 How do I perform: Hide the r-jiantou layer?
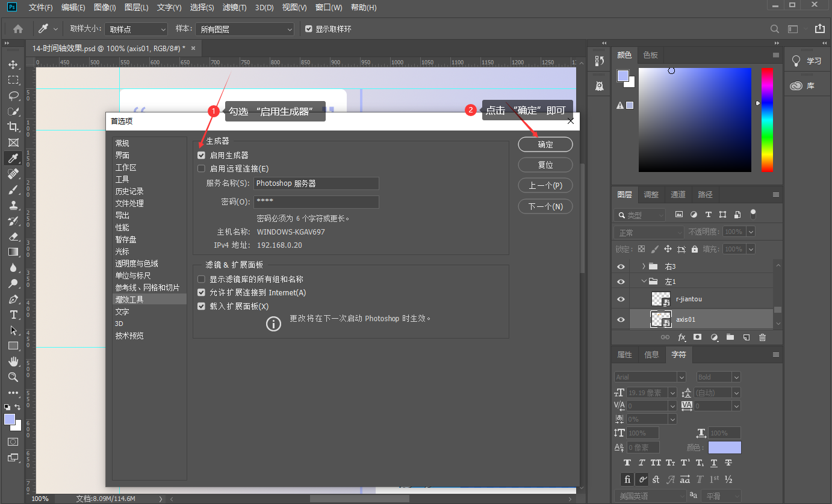621,299
